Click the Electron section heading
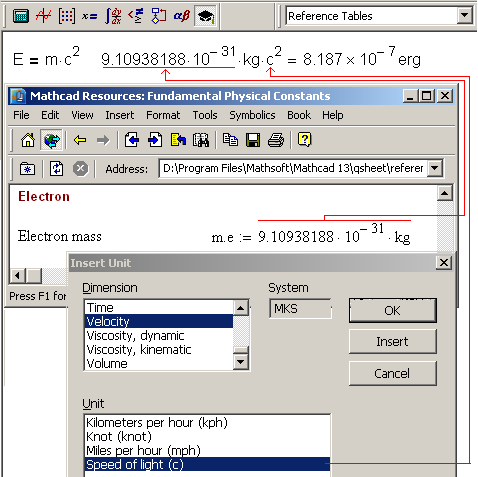The height and width of the screenshot is (477, 478). (44, 197)
